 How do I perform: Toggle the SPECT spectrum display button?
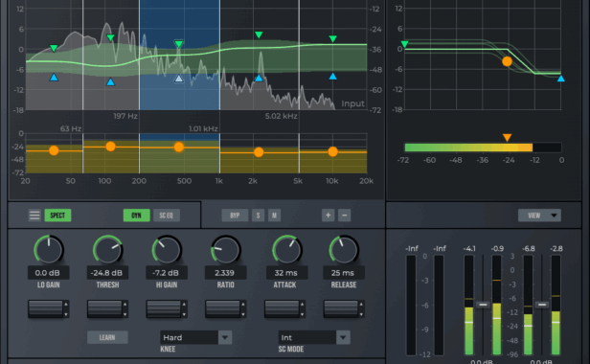57,216
